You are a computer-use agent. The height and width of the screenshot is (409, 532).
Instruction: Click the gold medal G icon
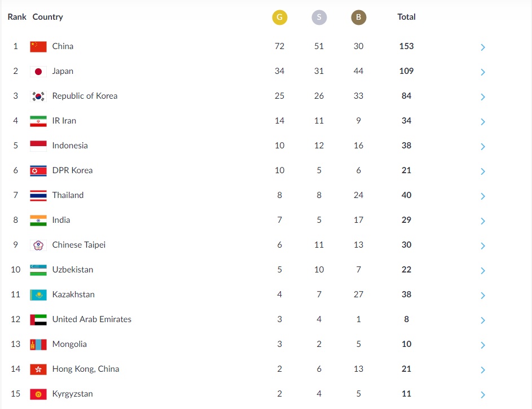[280, 17]
